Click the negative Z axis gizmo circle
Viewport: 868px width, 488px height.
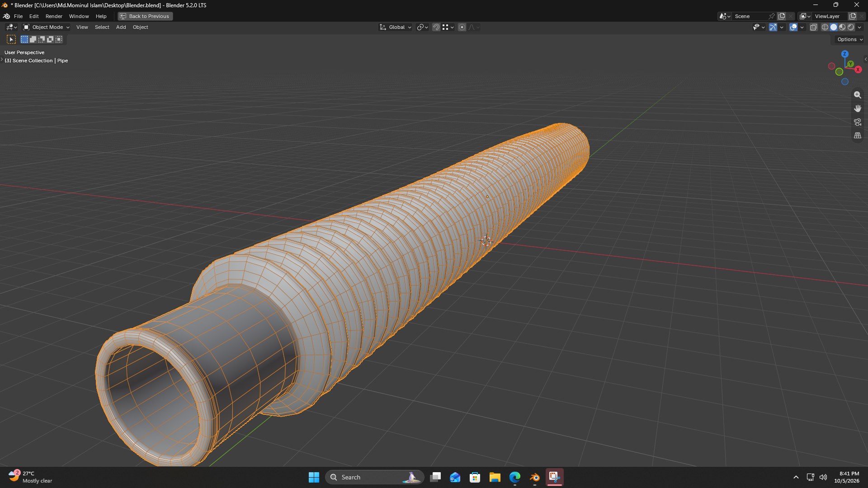click(844, 82)
